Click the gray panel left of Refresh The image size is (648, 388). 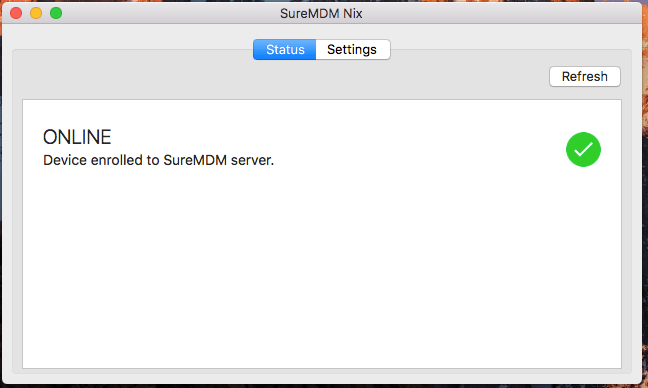tap(281, 81)
